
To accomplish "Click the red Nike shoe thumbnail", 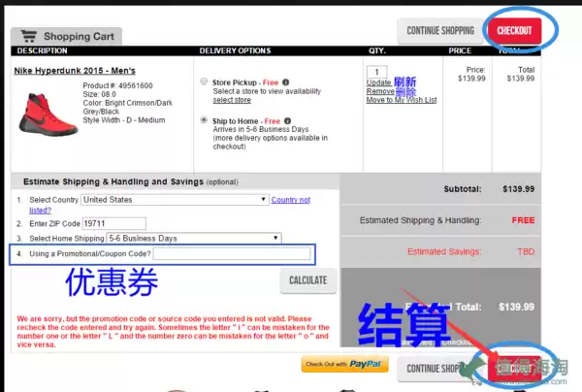I will pyautogui.click(x=48, y=114).
